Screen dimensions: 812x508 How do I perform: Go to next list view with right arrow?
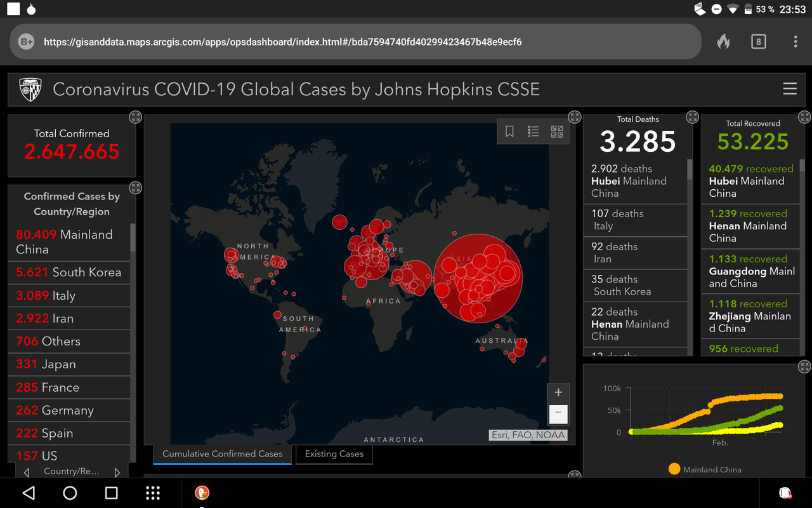117,472
